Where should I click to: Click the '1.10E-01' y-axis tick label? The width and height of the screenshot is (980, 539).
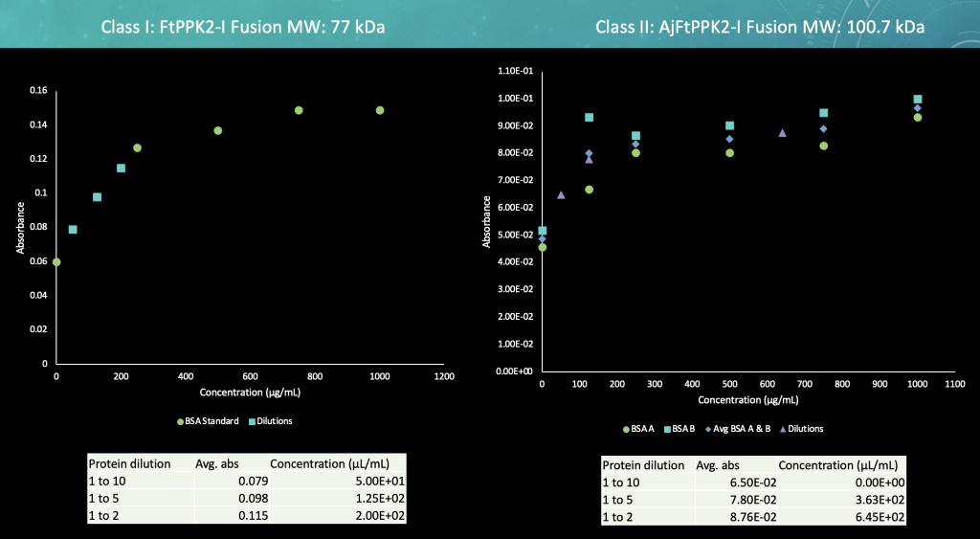click(516, 71)
